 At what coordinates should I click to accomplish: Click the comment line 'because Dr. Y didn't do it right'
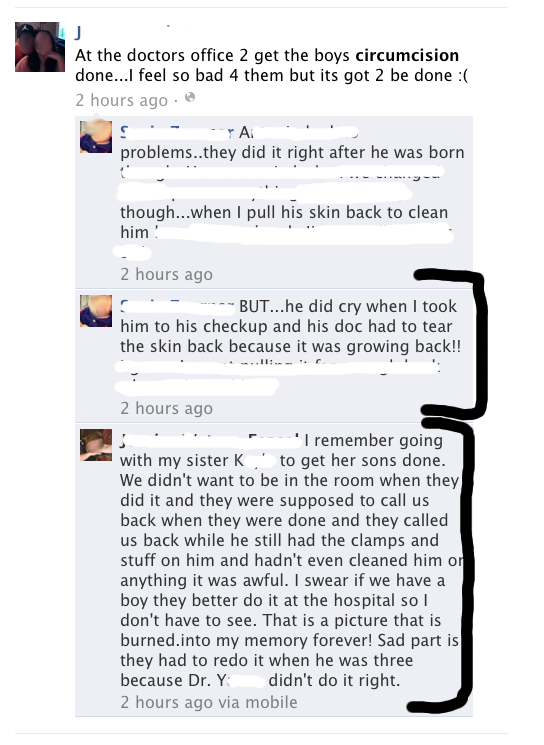click(260, 680)
